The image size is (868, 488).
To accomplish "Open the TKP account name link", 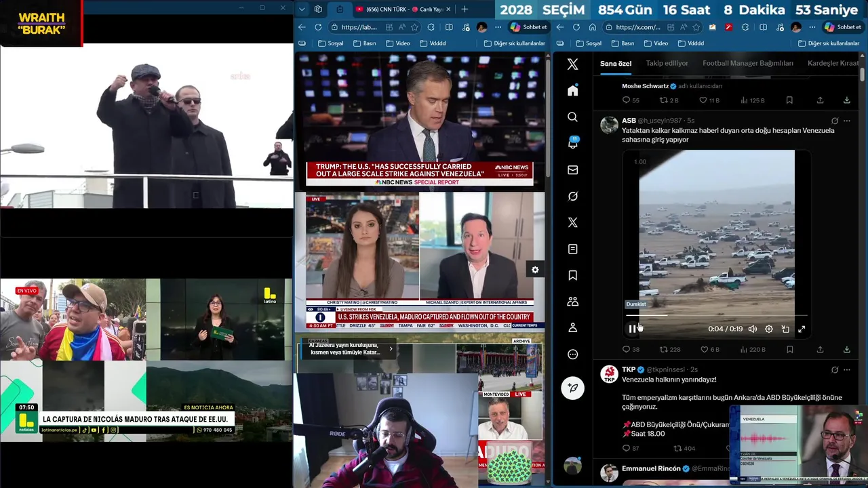I will point(629,369).
